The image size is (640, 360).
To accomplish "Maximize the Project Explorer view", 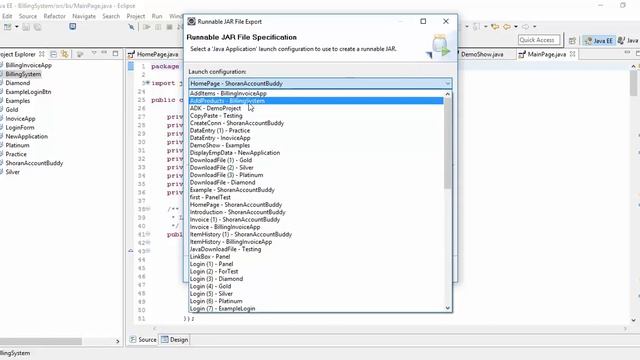I will point(116,53).
